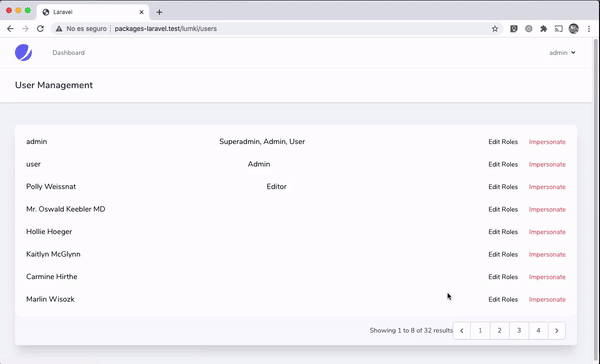600x364 pixels.
Task: Open the extensions puzzle-piece icon
Action: point(543,29)
